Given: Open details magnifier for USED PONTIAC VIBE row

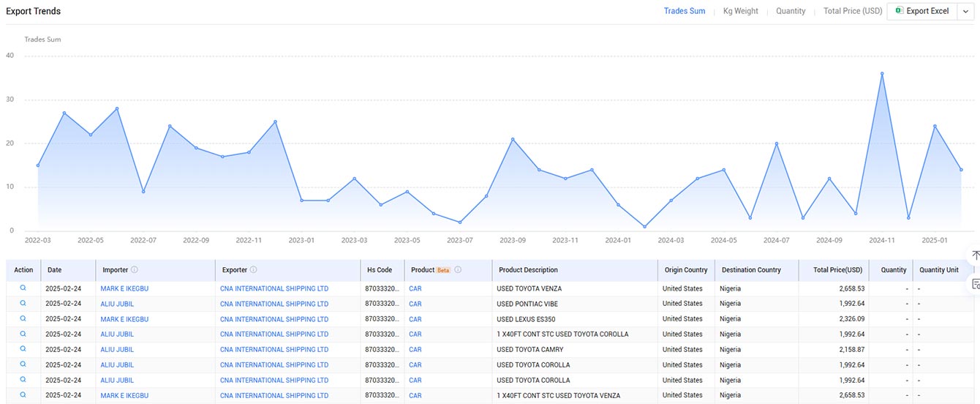Looking at the screenshot, I should (23, 303).
